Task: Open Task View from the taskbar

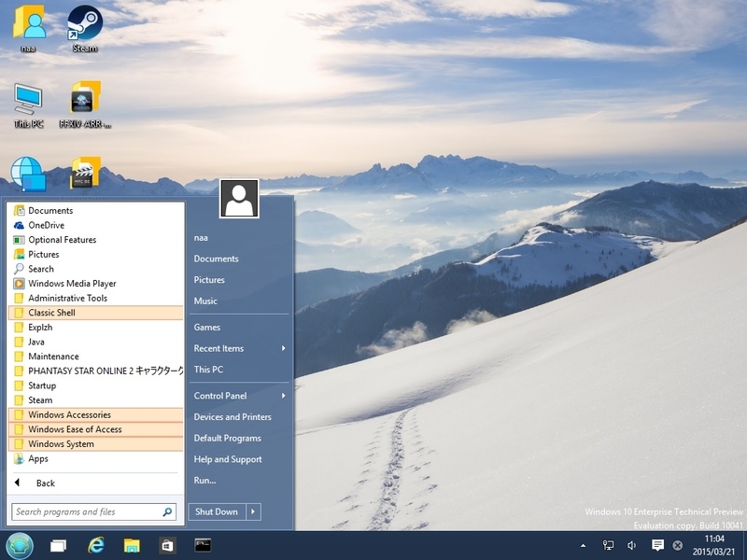Action: click(x=58, y=546)
